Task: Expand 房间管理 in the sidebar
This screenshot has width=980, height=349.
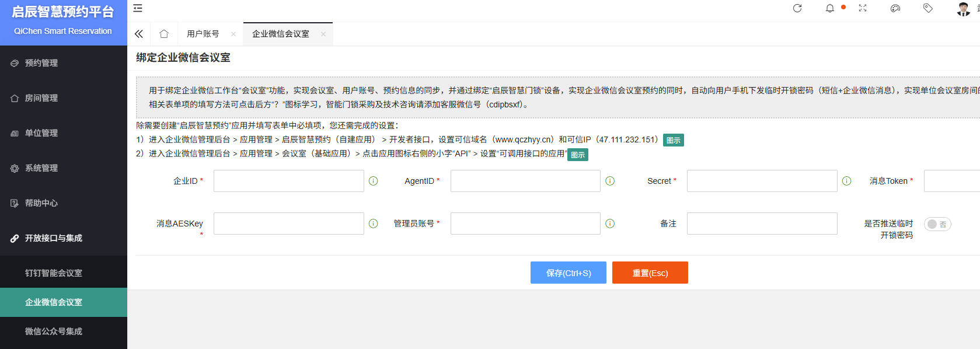Action: [x=64, y=98]
